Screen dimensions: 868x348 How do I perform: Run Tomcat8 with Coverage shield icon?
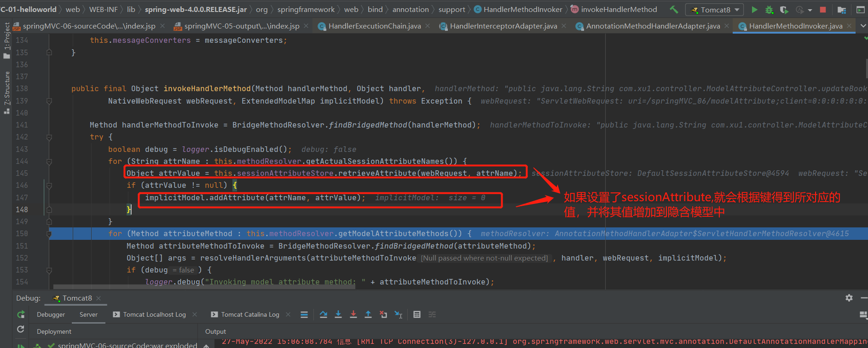pos(784,9)
